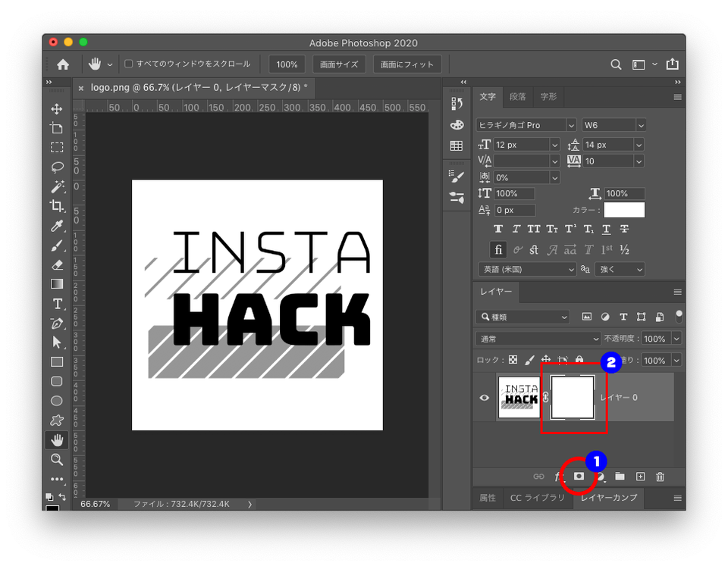Click the Link layers icon
Viewport: 728px width, 566px height.
538,477
